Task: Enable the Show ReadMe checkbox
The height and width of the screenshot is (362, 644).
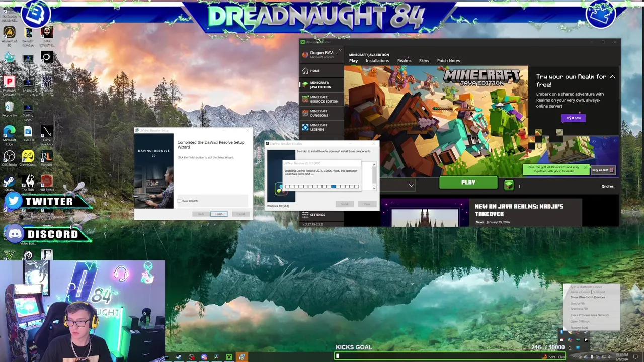Action: [179, 201]
